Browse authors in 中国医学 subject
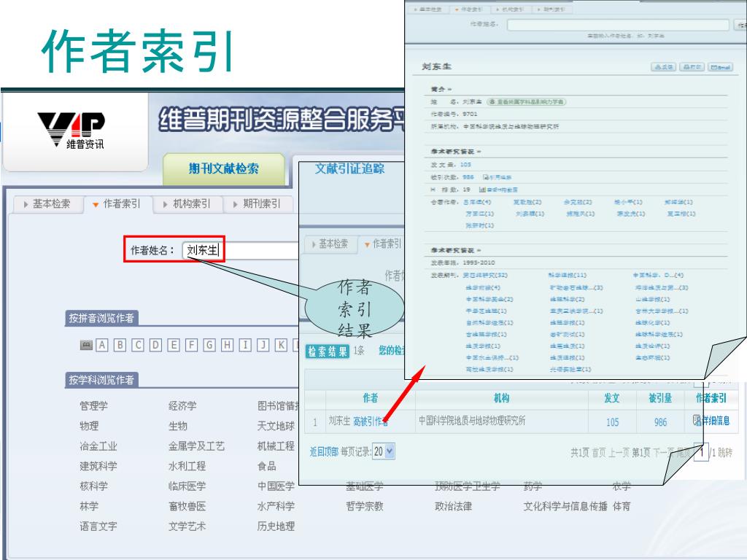This screenshot has width=747, height=560. pyautogui.click(x=276, y=486)
